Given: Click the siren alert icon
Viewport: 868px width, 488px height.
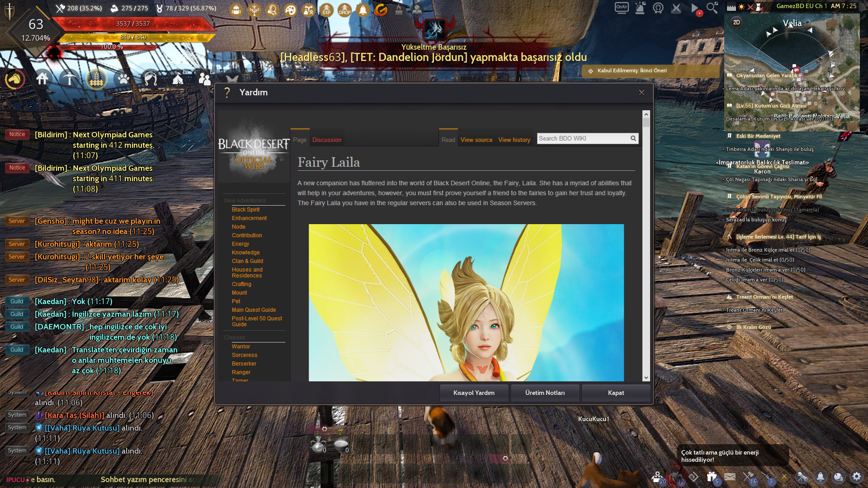Looking at the screenshot, I should (640, 8).
